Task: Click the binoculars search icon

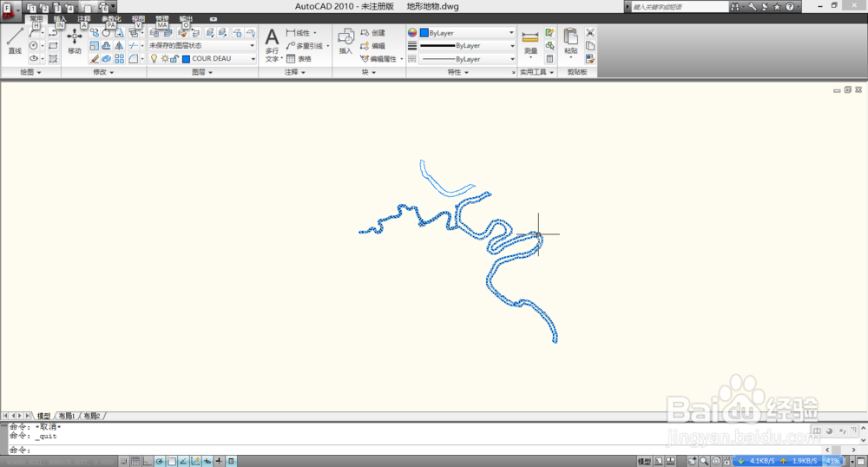Action: pyautogui.click(x=735, y=7)
